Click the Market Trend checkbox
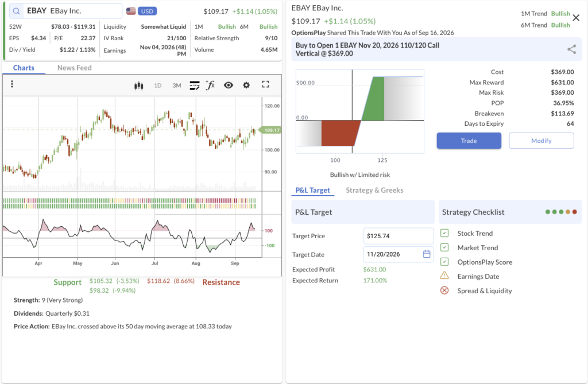 (x=444, y=247)
